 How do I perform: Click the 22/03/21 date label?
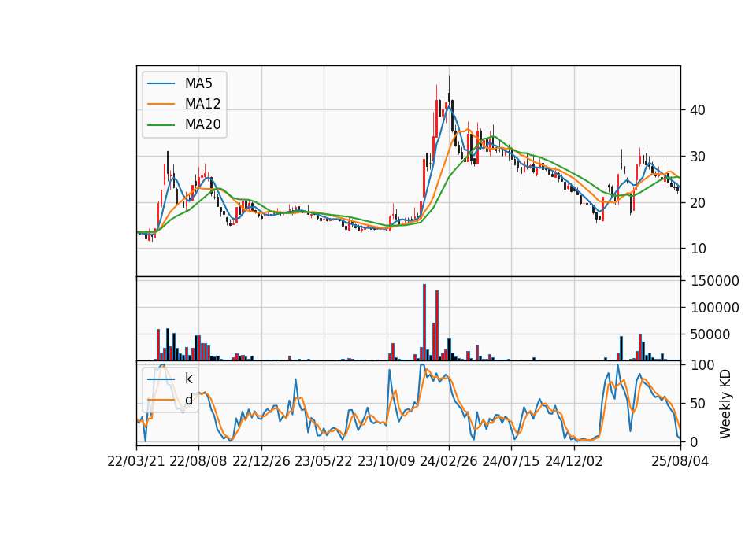point(136,461)
